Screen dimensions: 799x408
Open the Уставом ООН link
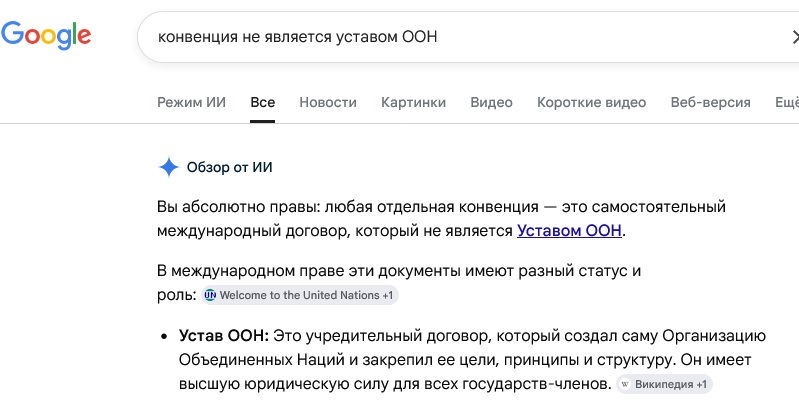[569, 231]
